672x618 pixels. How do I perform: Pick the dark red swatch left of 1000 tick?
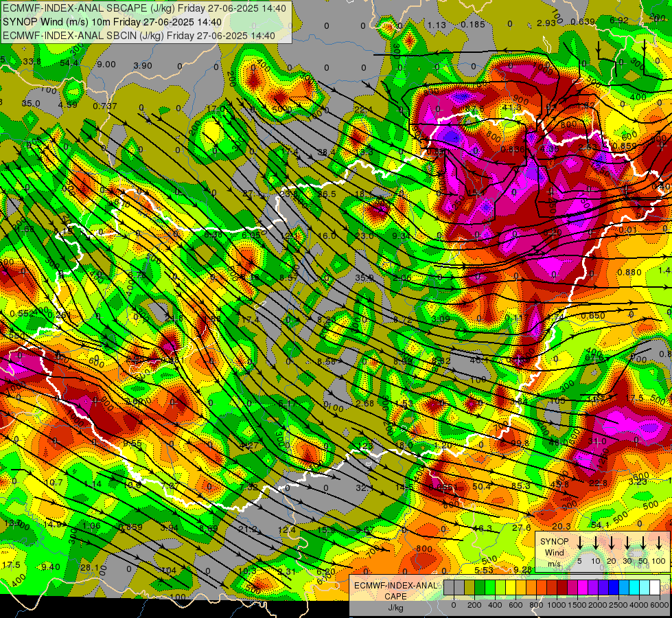point(552,588)
